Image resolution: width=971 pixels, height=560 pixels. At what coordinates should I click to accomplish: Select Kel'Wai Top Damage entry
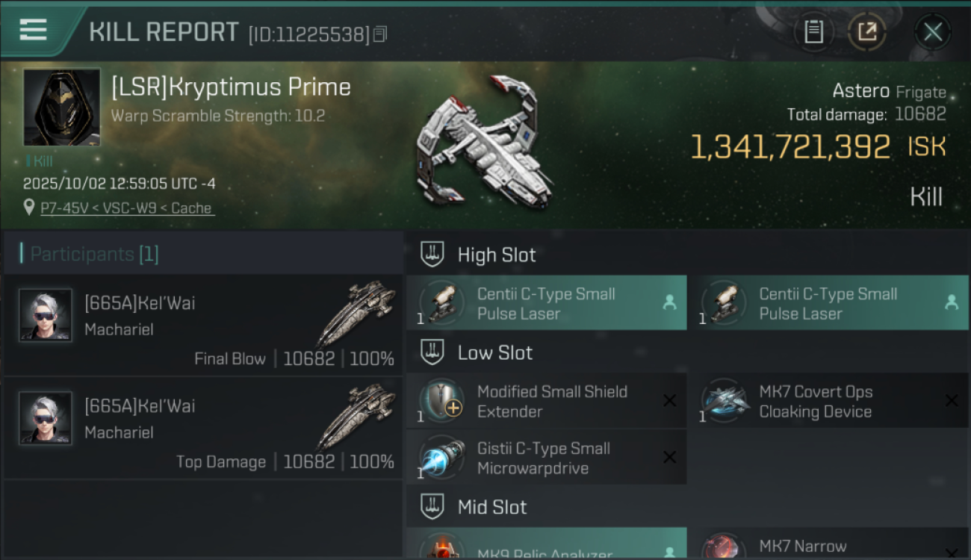point(202,429)
